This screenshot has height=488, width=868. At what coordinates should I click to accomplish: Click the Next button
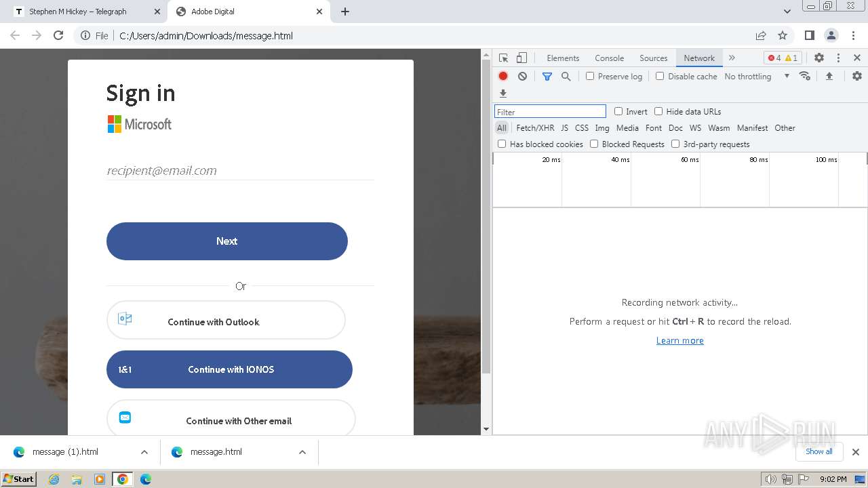[227, 241]
